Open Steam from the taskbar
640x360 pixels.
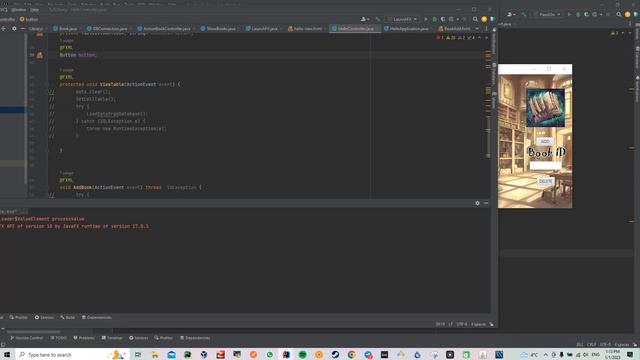pos(335,354)
